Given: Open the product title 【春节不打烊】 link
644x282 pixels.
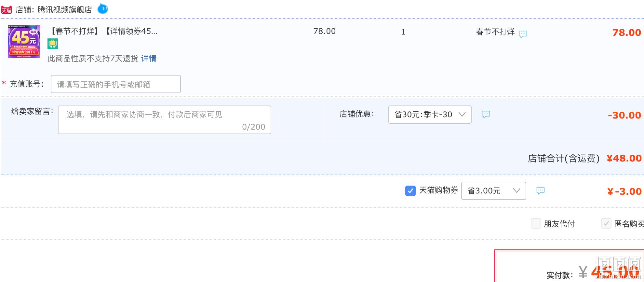Looking at the screenshot, I should tap(103, 31).
